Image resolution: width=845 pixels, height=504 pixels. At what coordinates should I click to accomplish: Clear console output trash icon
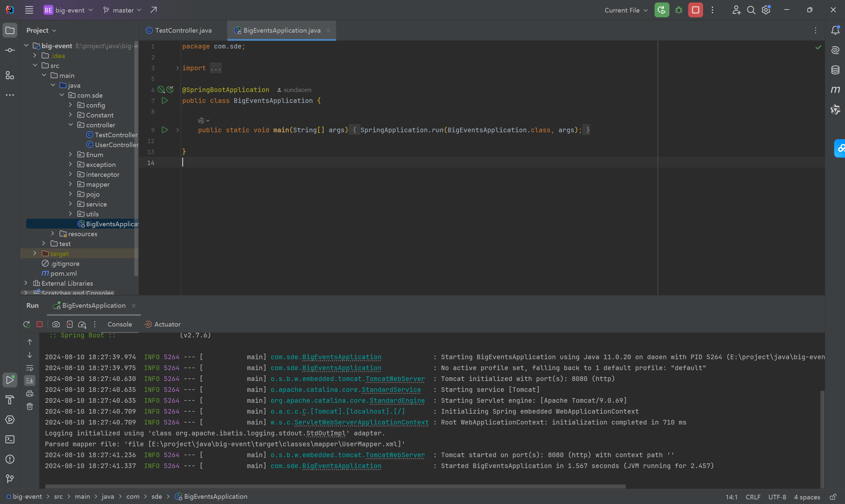(30, 406)
